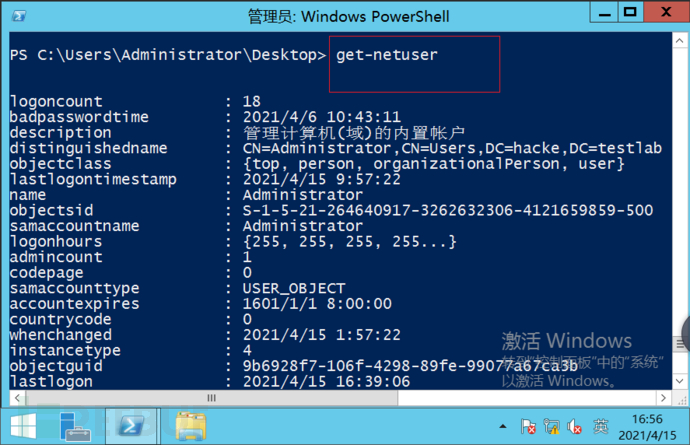Select the PowerShell taskbar icon
This screenshot has height=445, width=690.
131,425
